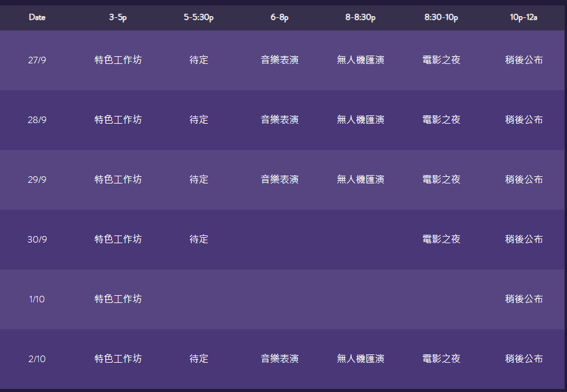The width and height of the screenshot is (567, 392).
Task: Select the 8:30-10p column header
Action: [x=441, y=17]
